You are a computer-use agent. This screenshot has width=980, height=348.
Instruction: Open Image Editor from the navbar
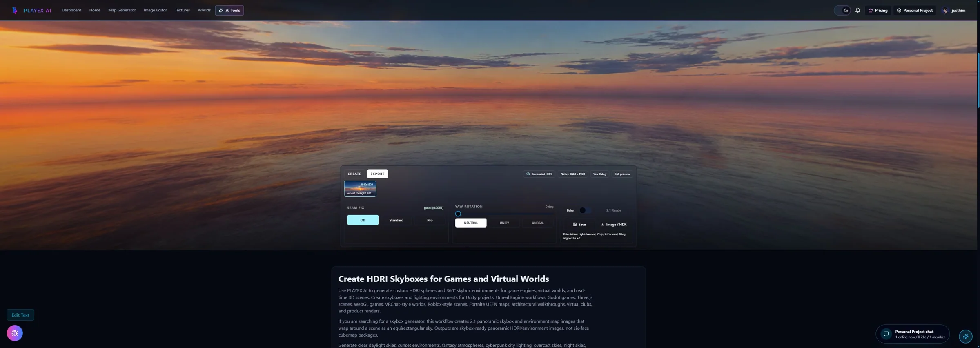(155, 10)
